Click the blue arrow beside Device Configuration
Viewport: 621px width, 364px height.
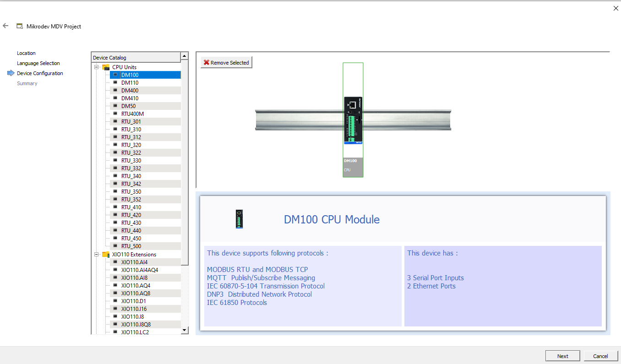click(x=11, y=73)
